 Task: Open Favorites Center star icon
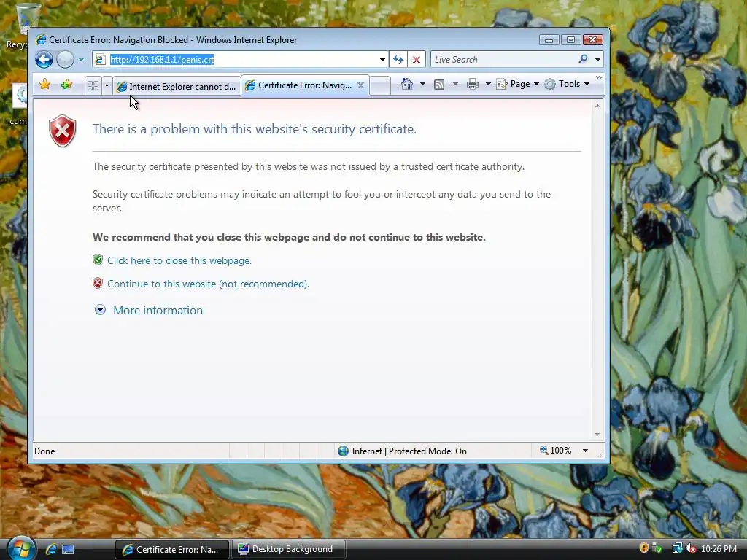(44, 85)
